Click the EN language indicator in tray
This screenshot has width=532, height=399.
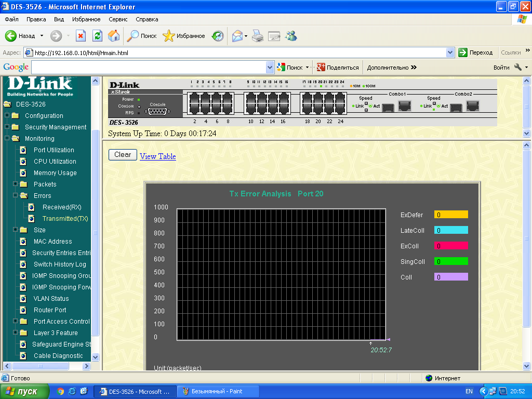469,391
